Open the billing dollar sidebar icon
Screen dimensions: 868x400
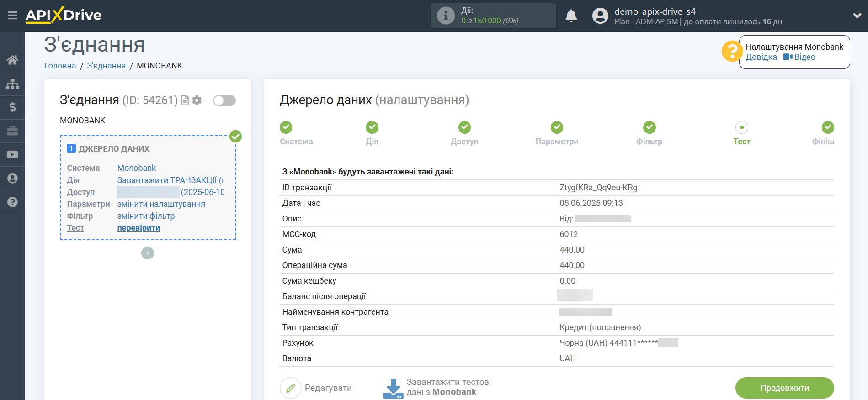(x=12, y=107)
